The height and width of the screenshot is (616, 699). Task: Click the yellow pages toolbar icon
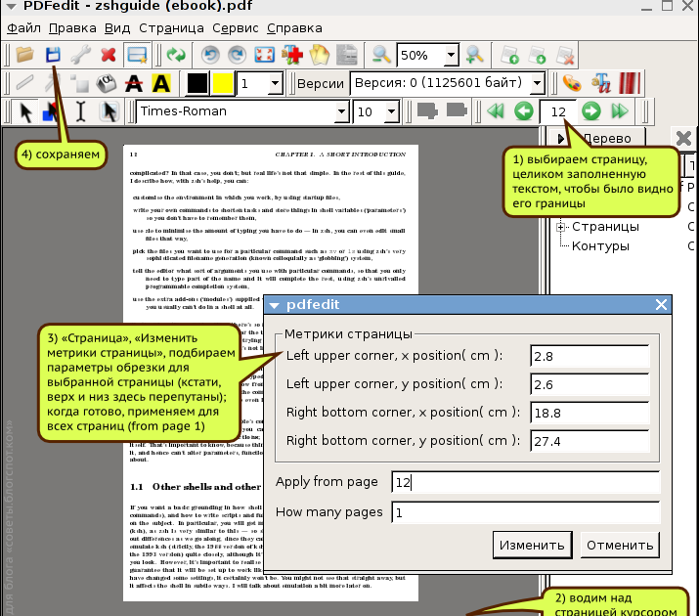point(320,55)
